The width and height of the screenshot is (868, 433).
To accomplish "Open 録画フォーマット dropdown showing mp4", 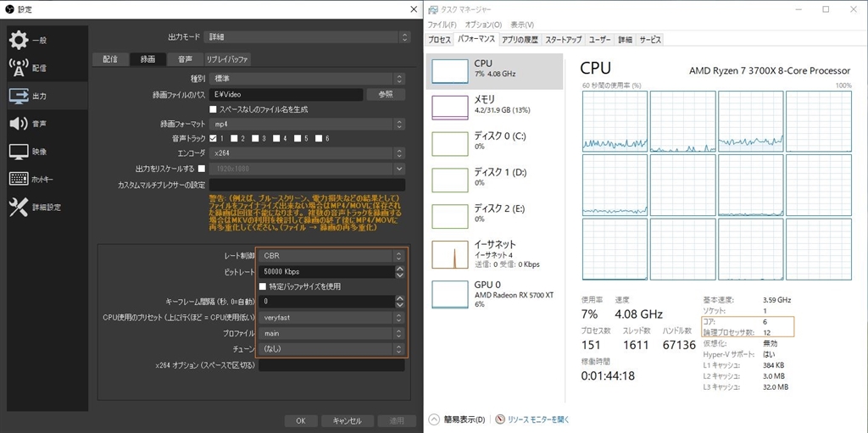I will [307, 125].
